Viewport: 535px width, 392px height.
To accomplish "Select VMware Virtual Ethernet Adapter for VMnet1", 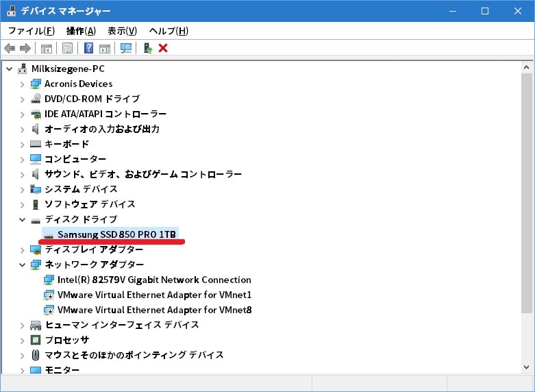I will click(155, 295).
